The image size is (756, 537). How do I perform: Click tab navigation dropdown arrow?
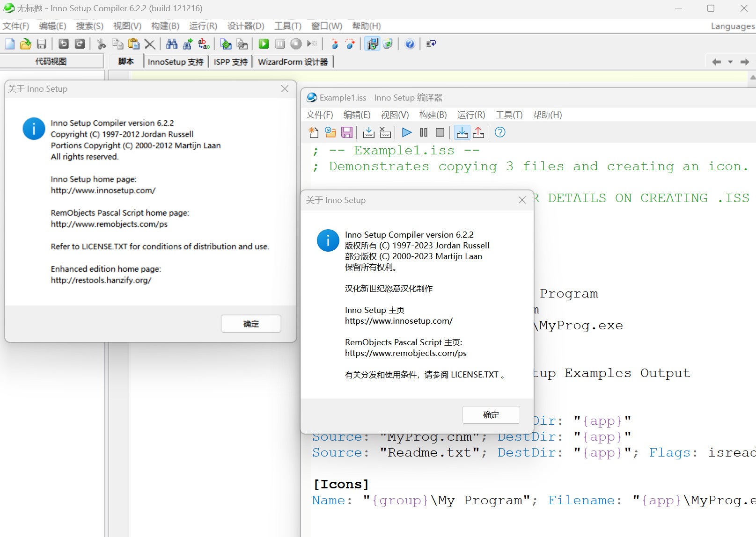(x=730, y=62)
